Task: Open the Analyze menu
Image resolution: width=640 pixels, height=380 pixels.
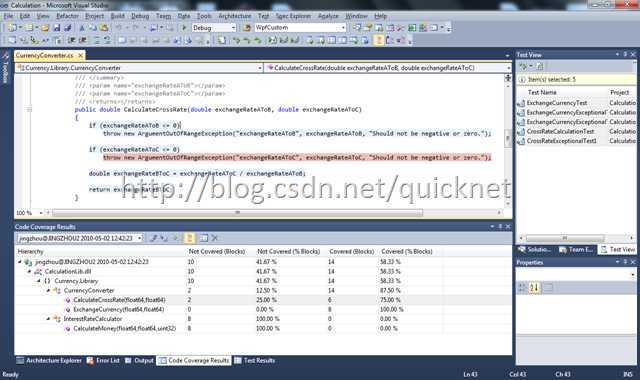Action: (x=328, y=16)
